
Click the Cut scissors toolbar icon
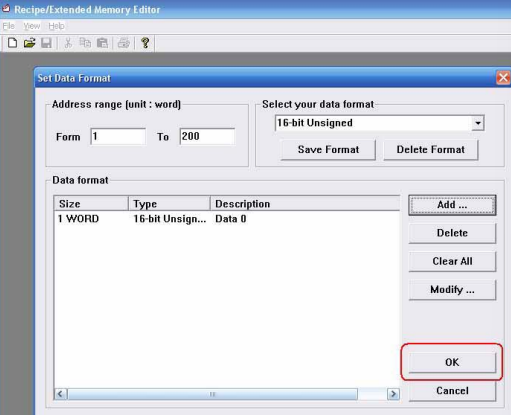coord(68,43)
